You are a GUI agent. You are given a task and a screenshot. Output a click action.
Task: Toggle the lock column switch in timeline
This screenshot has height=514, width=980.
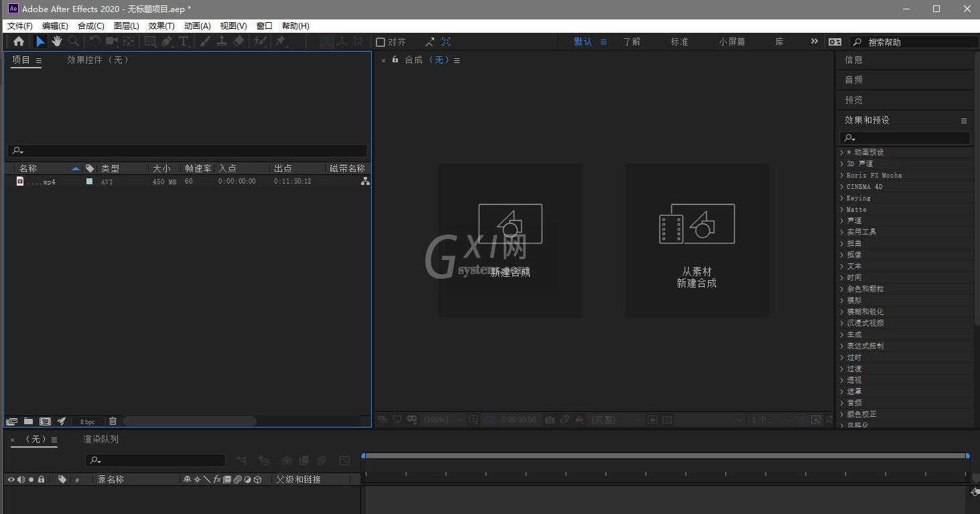pos(41,479)
